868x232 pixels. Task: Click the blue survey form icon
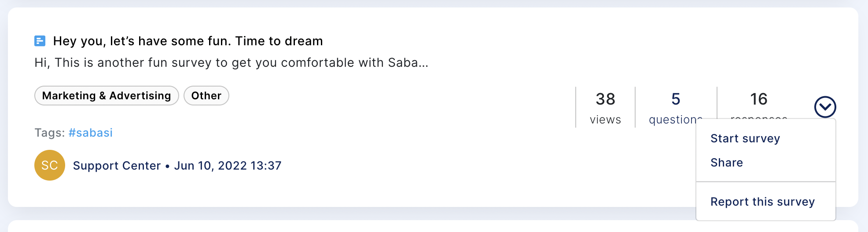(x=40, y=41)
